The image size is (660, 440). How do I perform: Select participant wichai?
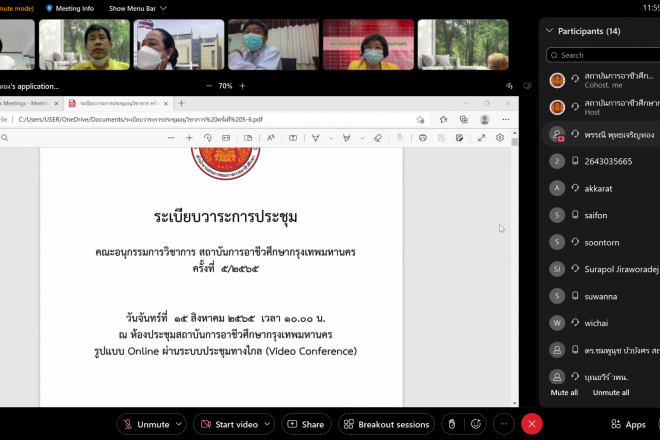602,323
